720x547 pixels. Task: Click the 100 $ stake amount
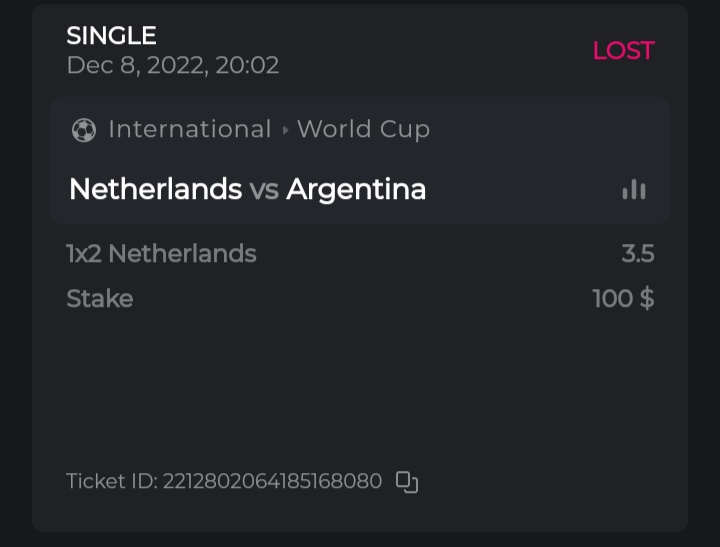point(623,298)
